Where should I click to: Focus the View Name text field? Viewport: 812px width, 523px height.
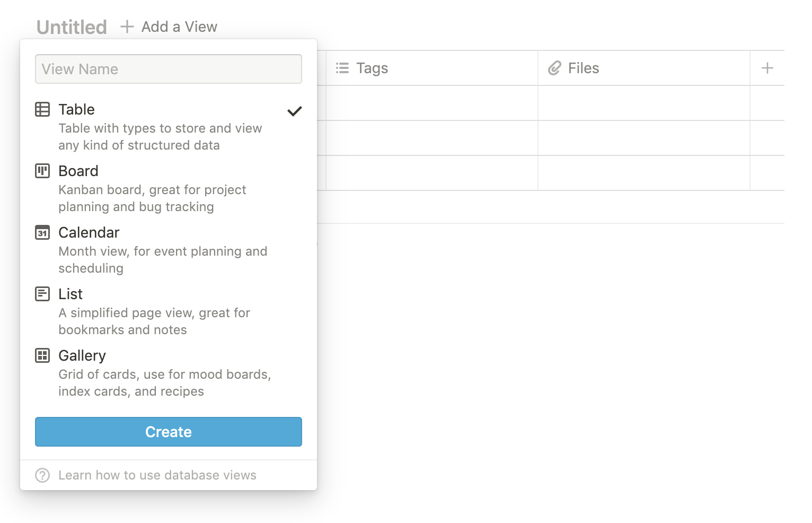coord(169,69)
